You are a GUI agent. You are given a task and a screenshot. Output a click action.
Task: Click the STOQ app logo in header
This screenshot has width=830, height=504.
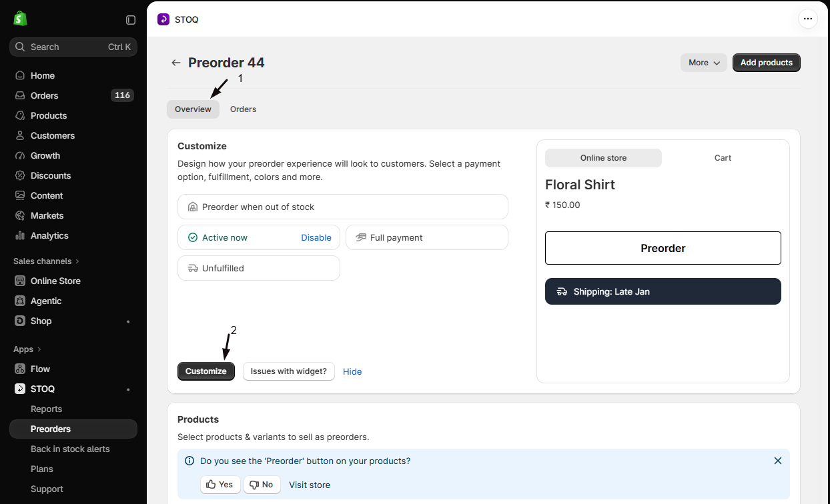click(163, 19)
